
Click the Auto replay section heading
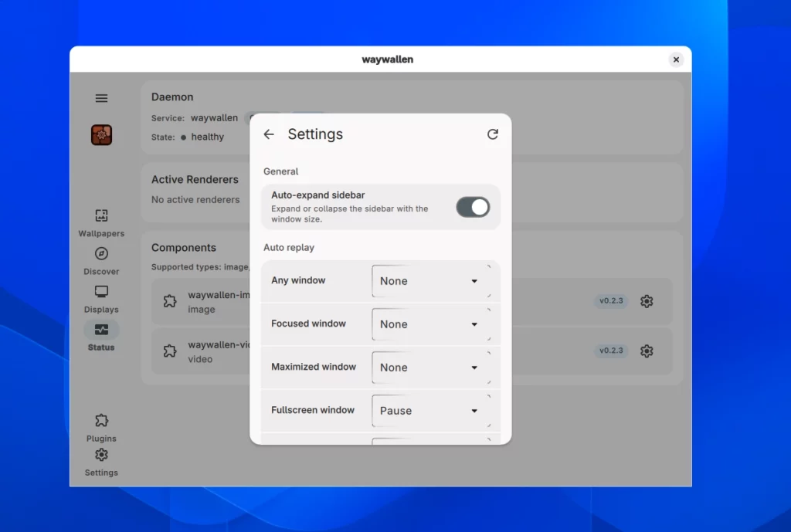(289, 248)
